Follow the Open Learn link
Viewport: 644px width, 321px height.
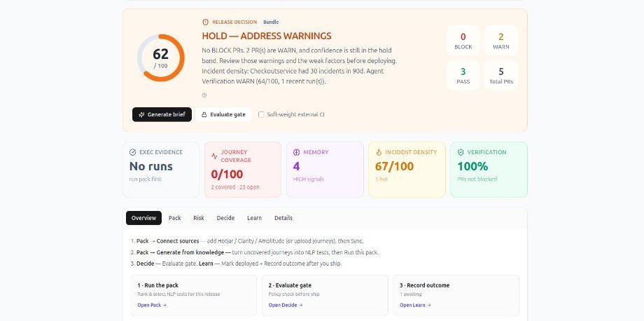tap(415, 305)
